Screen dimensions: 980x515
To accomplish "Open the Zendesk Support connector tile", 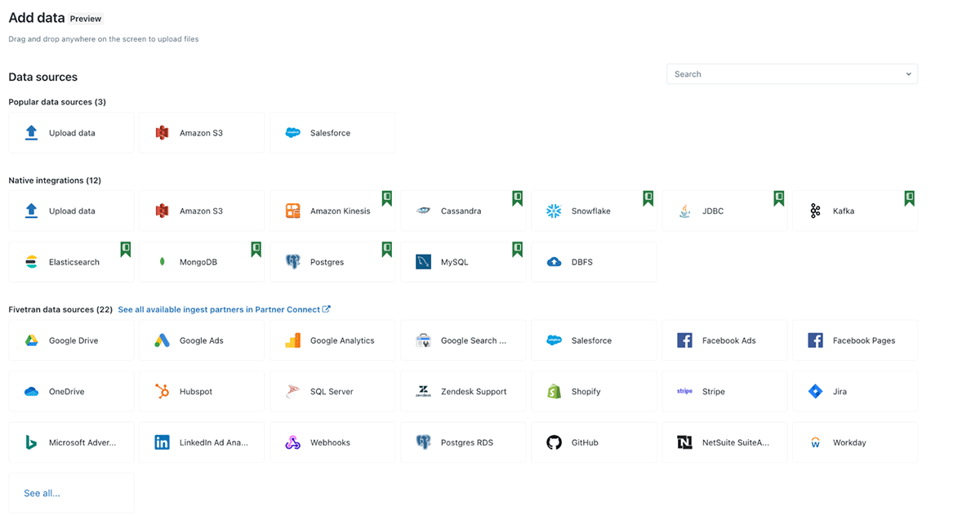I will [463, 392].
